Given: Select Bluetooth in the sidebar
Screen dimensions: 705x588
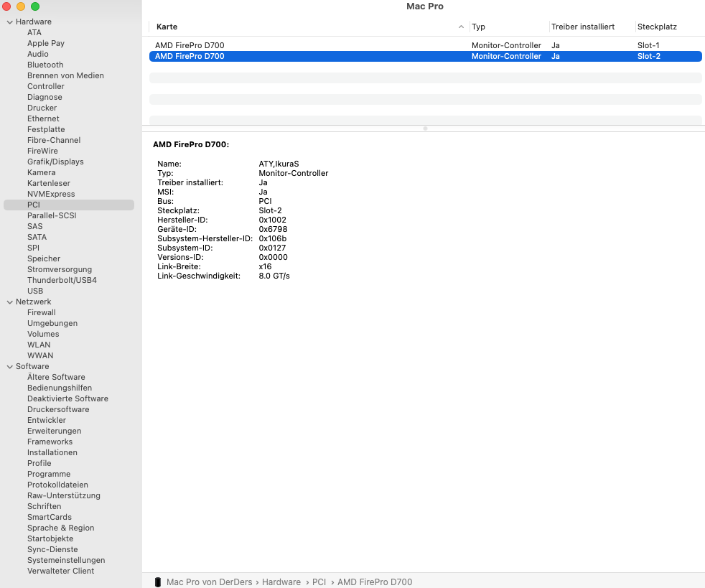Looking at the screenshot, I should 45,65.
